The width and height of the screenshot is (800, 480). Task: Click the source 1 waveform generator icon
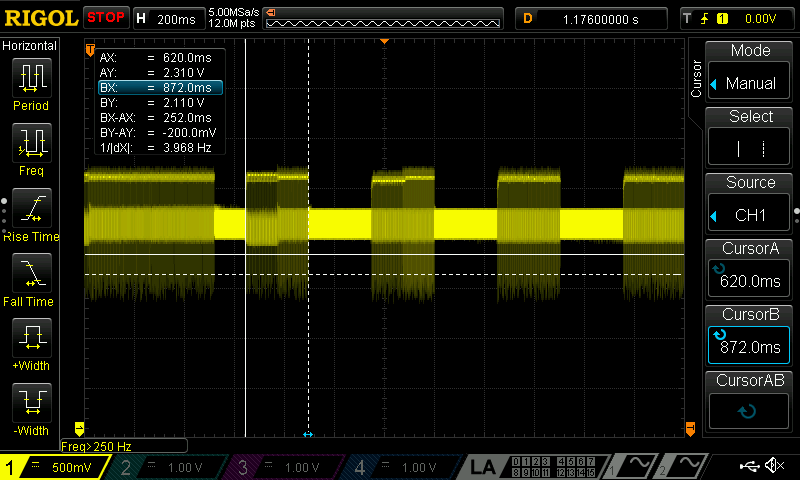(632, 467)
